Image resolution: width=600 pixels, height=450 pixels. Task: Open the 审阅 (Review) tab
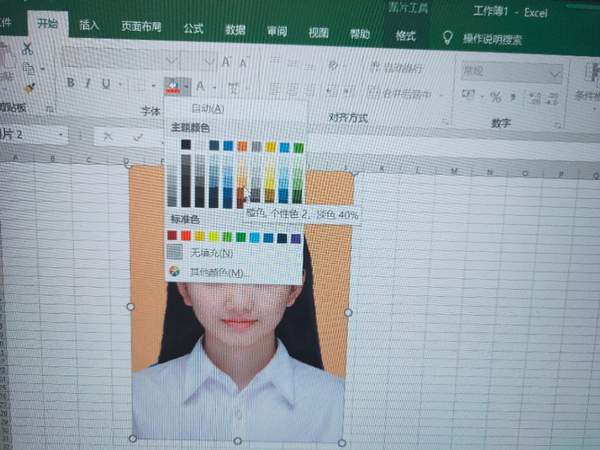(277, 31)
